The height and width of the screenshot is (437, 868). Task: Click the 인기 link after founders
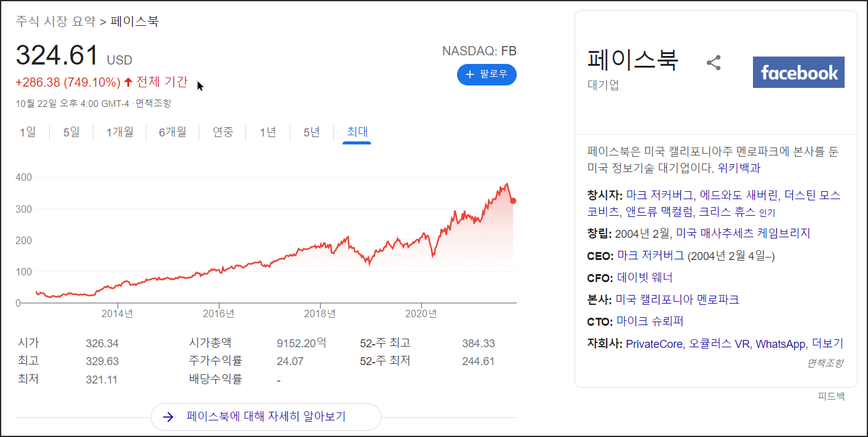(767, 213)
